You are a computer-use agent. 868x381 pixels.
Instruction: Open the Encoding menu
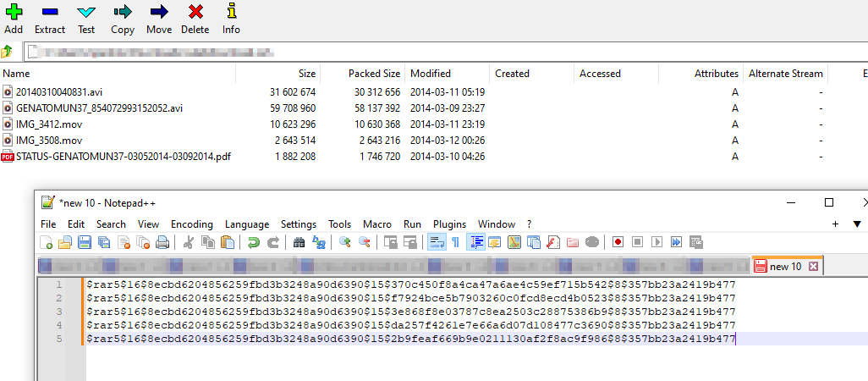tap(191, 224)
